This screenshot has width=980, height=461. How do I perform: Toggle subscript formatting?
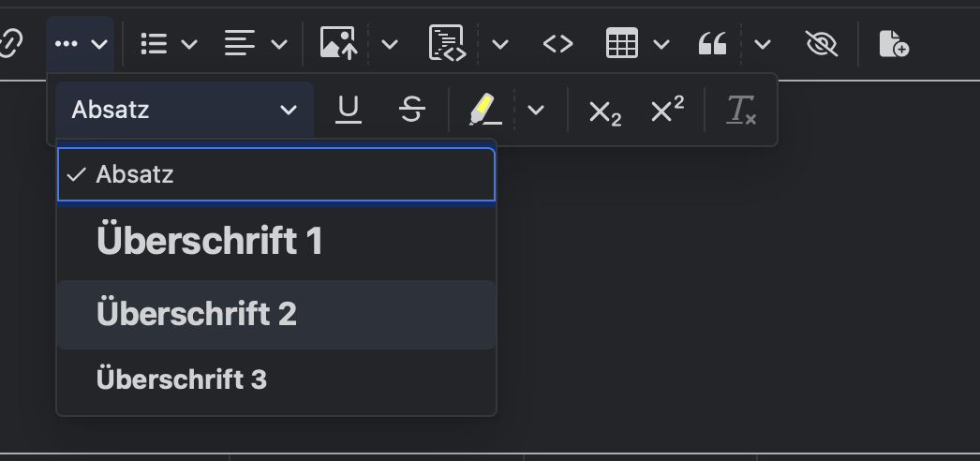(604, 112)
